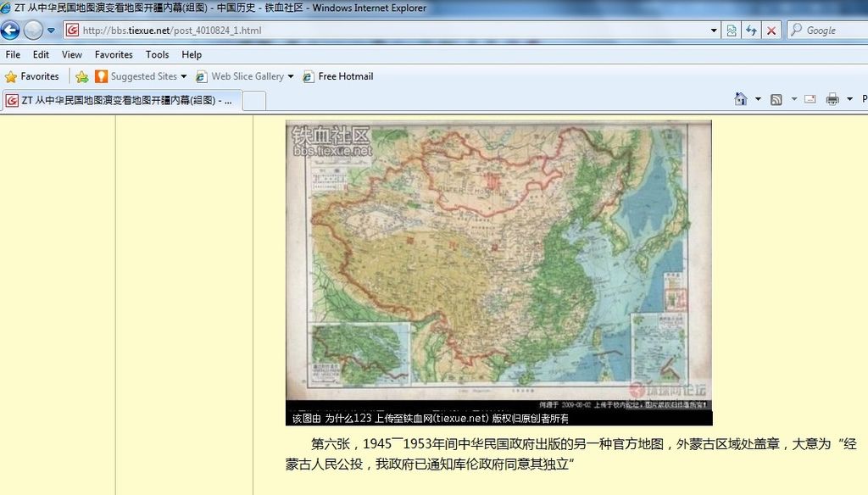Click the Suggested Sites orange icon
This screenshot has height=495, width=868.
tap(102, 76)
